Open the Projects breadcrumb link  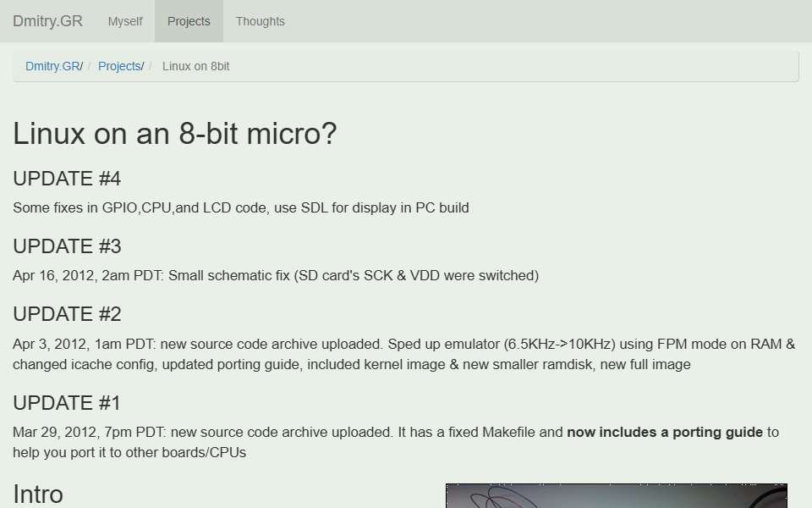[x=119, y=66]
